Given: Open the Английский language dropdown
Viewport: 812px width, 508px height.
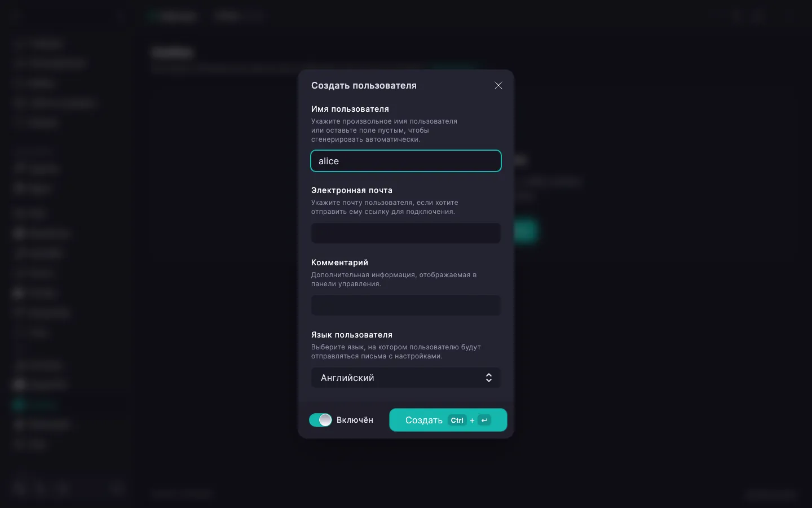Looking at the screenshot, I should pos(406,378).
